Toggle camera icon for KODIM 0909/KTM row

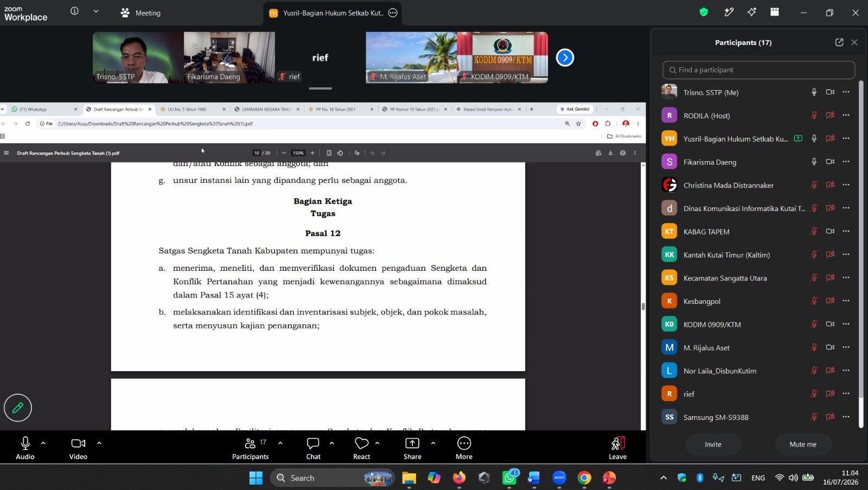point(830,324)
